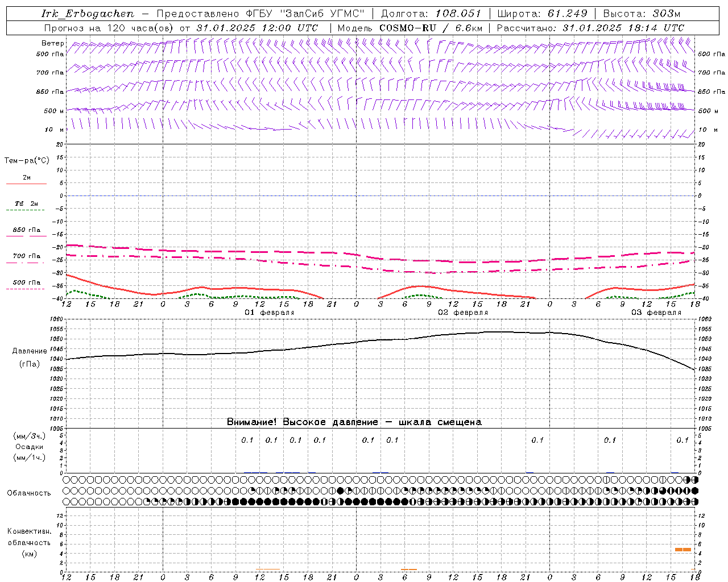Click the model label 'COSMO-RU / 6.6км'
Screen dimensions: 728x582
point(431,28)
